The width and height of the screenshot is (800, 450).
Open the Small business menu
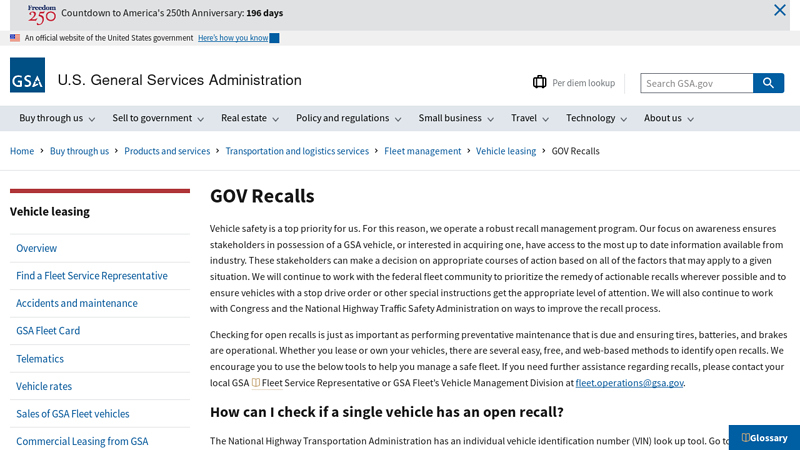pyautogui.click(x=450, y=118)
